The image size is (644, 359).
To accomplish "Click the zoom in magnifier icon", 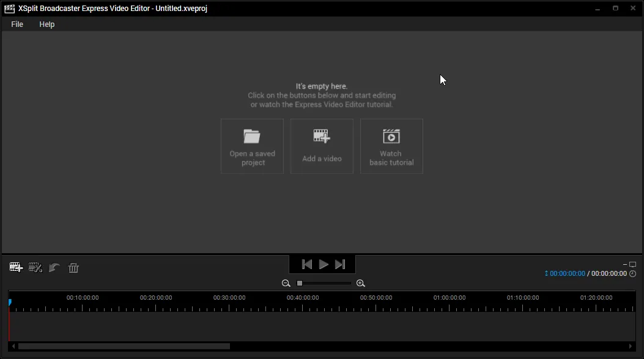I will pos(361,283).
